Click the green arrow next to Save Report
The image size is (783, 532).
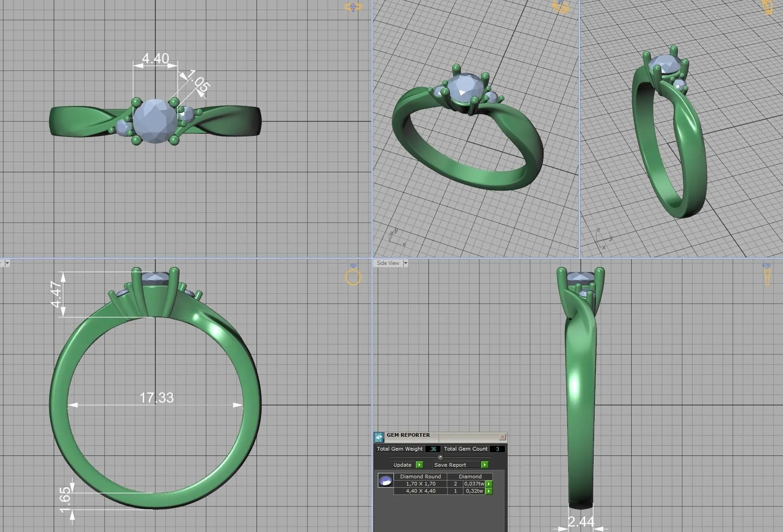pyautogui.click(x=484, y=465)
